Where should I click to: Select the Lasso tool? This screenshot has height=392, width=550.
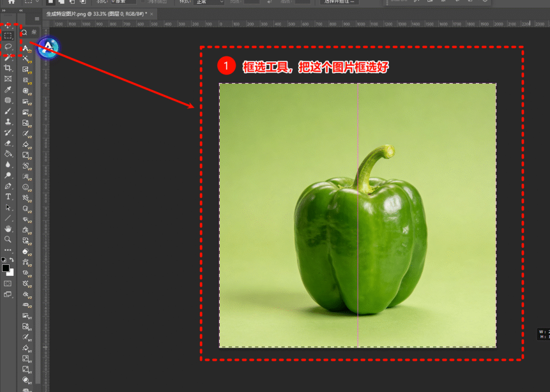pyautogui.click(x=8, y=47)
